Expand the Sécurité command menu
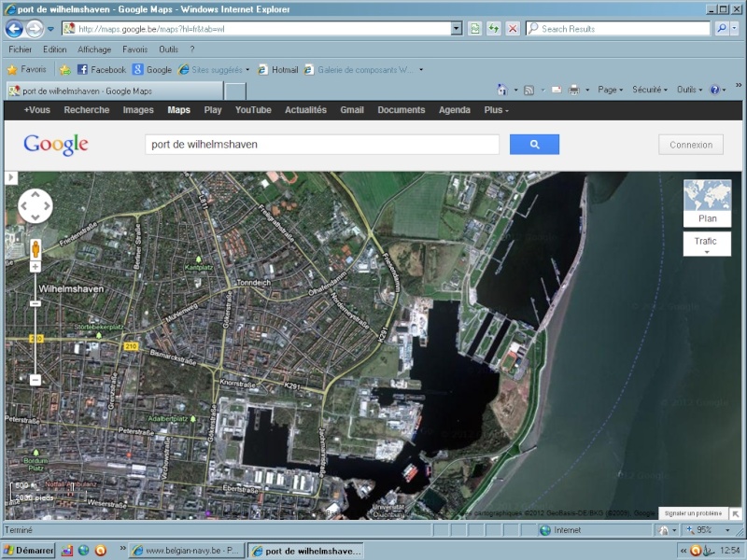Screen dimensions: 747x560 [650, 90]
